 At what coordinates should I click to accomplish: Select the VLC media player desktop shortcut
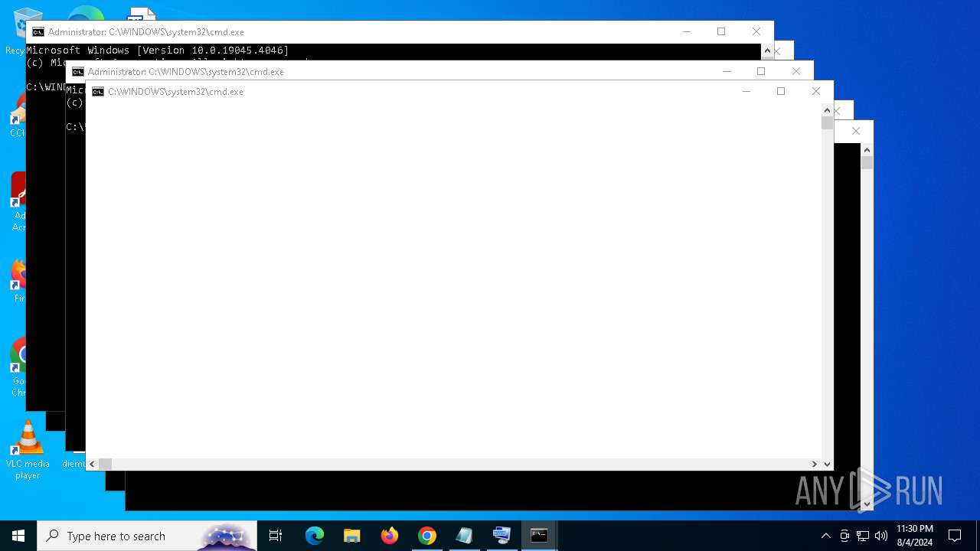28,450
